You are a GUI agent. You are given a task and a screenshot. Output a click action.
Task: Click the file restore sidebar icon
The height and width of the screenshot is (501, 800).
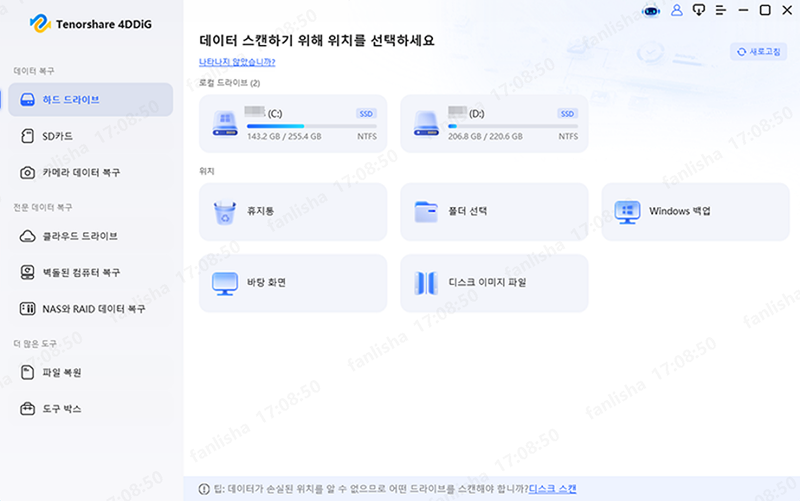pos(28,372)
